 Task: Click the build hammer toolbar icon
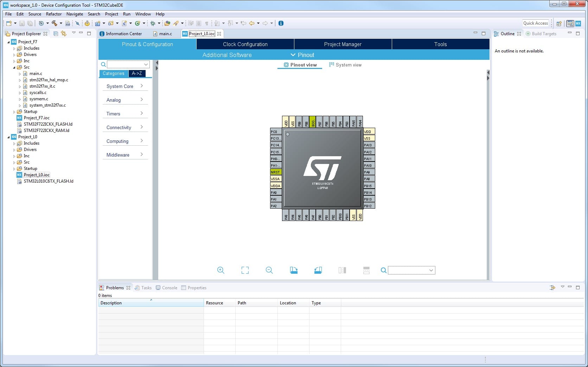(55, 23)
